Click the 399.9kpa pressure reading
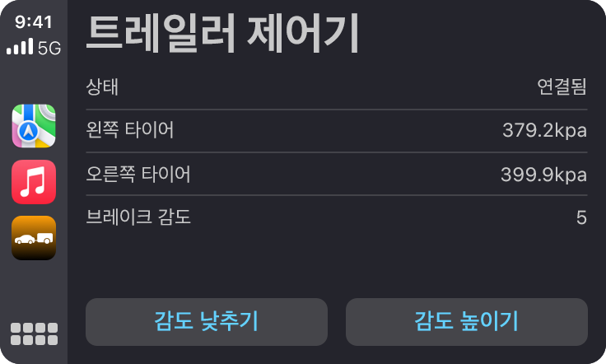This screenshot has height=364, width=606. (543, 174)
